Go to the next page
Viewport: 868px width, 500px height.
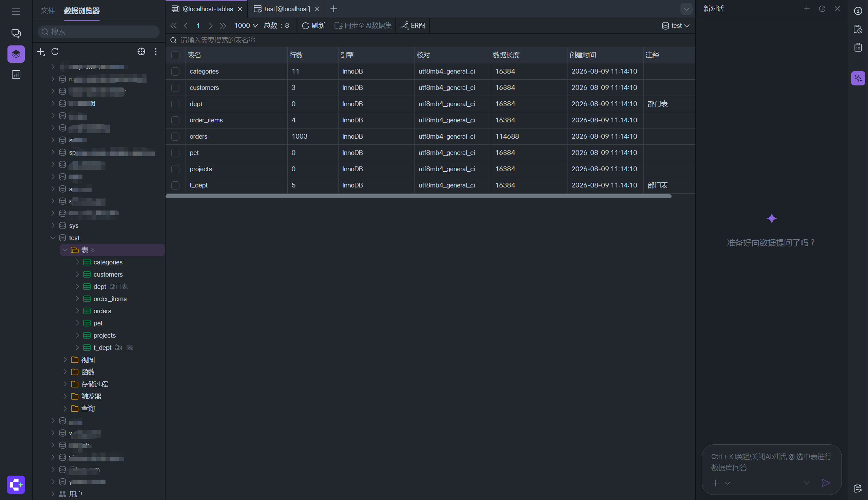(x=211, y=26)
